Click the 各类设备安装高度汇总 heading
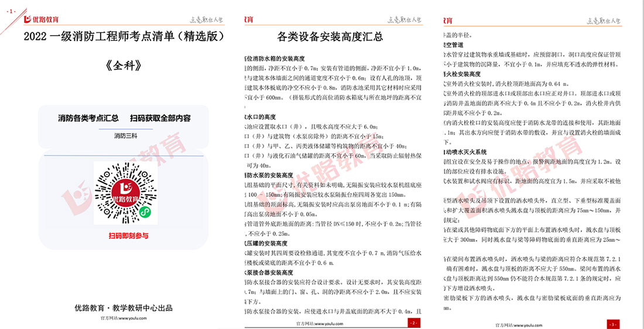 (330, 37)
